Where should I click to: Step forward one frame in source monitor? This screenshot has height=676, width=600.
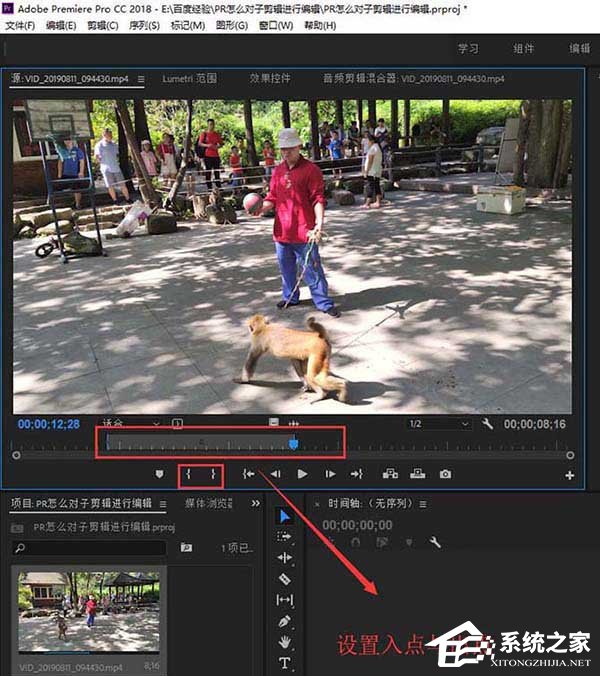(x=330, y=474)
